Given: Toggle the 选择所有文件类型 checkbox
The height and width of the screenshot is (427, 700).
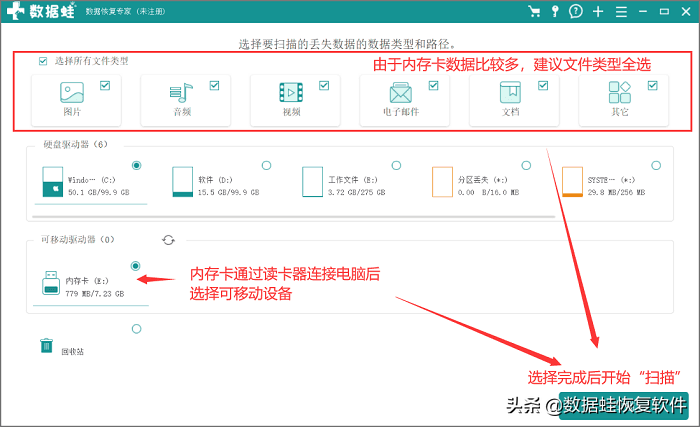Looking at the screenshot, I should pyautogui.click(x=43, y=61).
